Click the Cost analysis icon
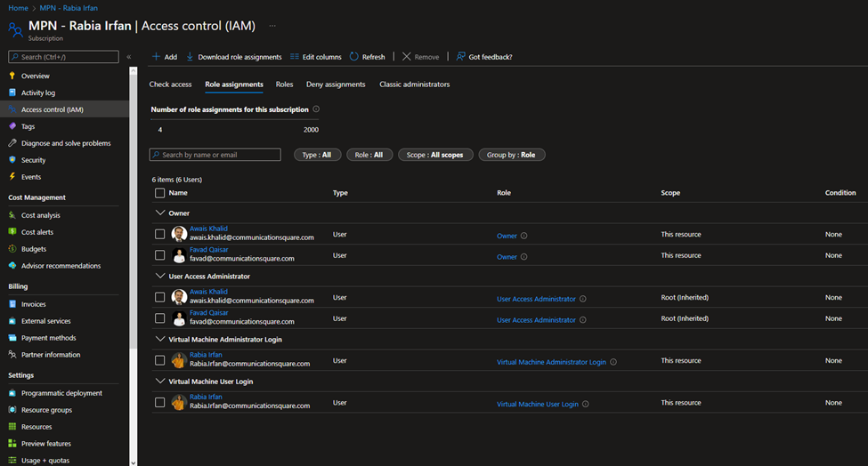 pos(12,215)
